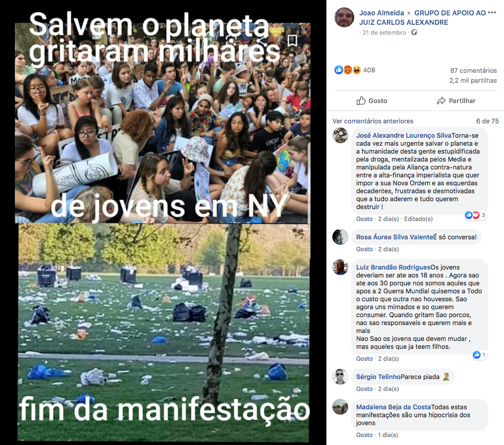Click the globe public-privacy icon
504x445 pixels.
click(414, 32)
